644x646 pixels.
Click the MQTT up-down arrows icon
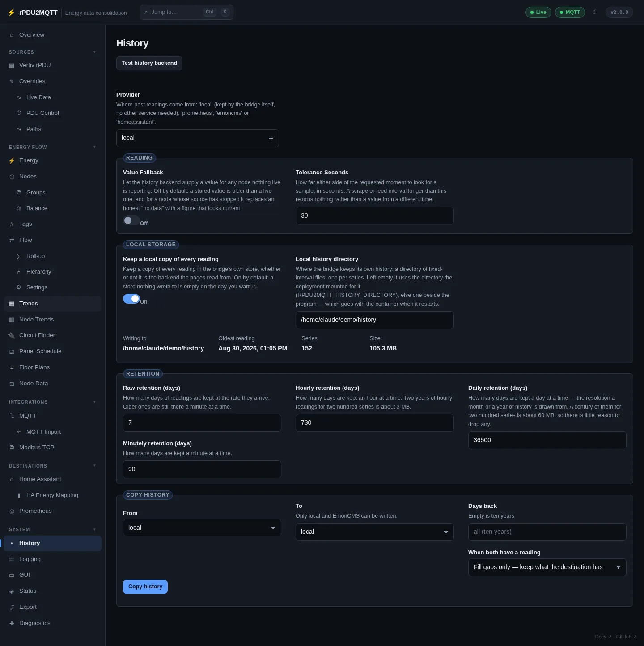[12, 416]
